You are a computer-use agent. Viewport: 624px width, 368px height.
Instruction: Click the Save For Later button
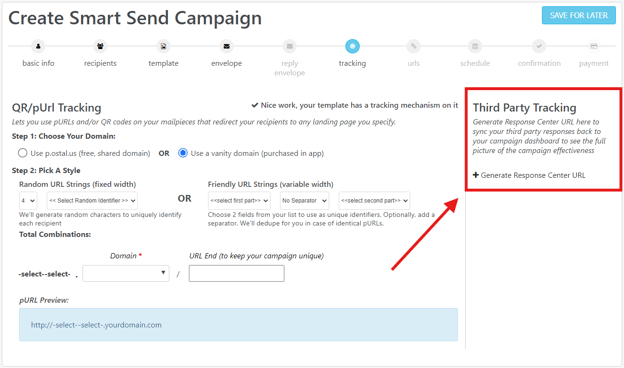coord(579,16)
